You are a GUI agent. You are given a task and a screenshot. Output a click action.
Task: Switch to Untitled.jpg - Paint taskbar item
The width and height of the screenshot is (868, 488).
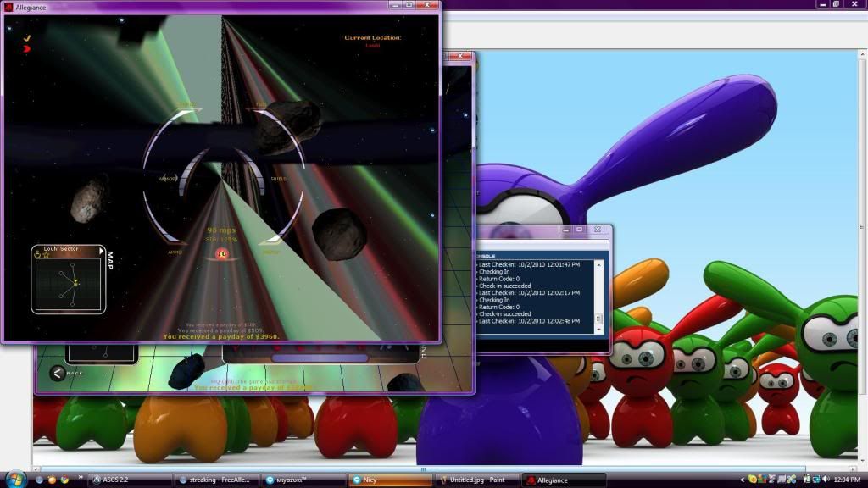point(475,480)
